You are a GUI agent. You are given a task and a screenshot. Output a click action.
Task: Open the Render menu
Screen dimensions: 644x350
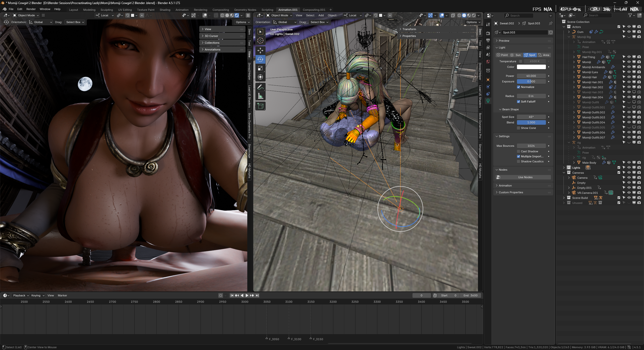31,9
